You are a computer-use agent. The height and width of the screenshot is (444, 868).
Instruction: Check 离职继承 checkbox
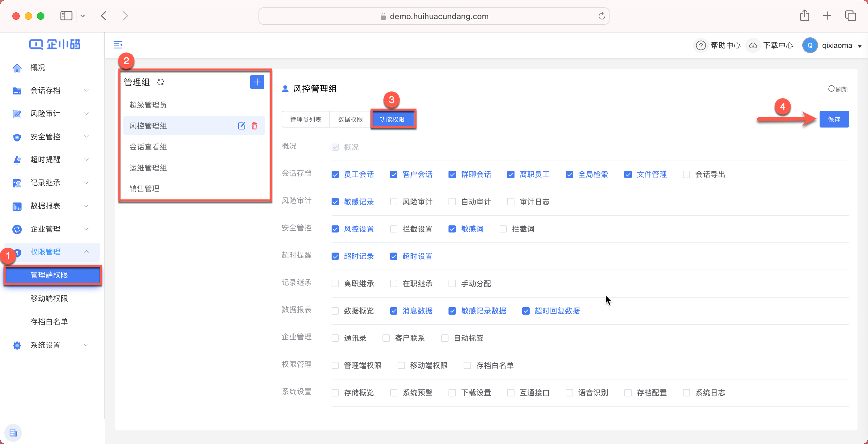click(x=335, y=284)
